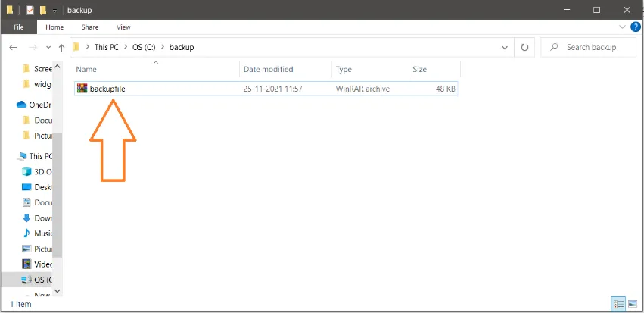Select This PC in the navigation pane
644x313 pixels.
(x=35, y=156)
